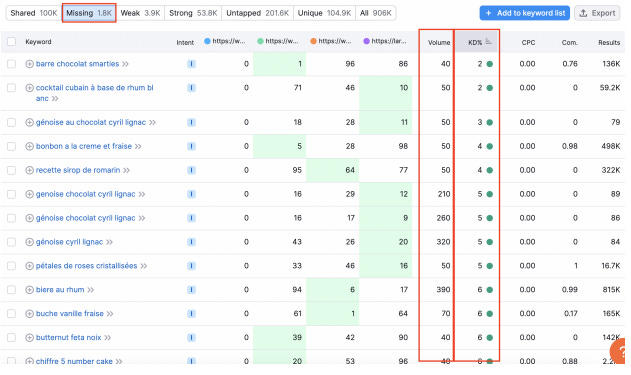Image resolution: width=631 pixels, height=375 pixels.
Task: Click the intent badge for recette sirop de romarin
Action: click(192, 170)
